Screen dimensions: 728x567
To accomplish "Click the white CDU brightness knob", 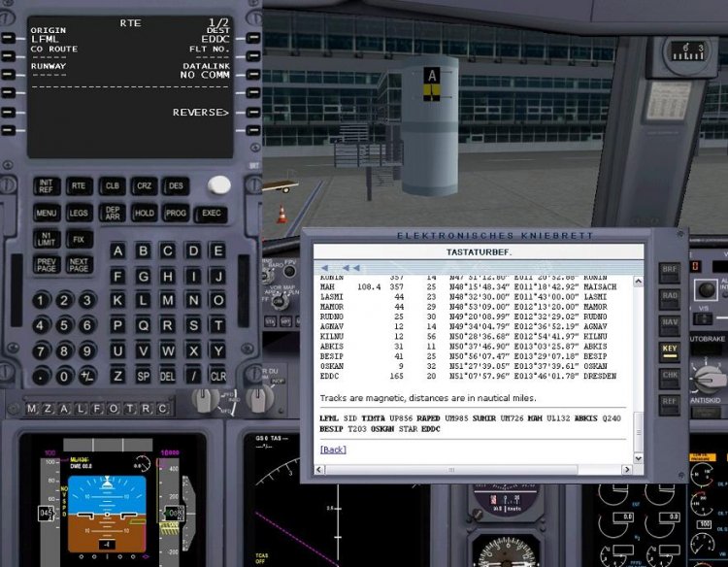I will [219, 184].
